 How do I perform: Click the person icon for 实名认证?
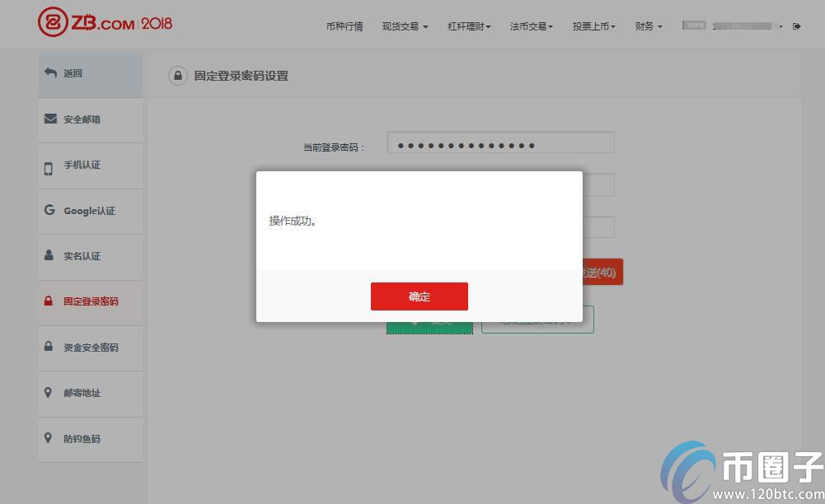[49, 255]
